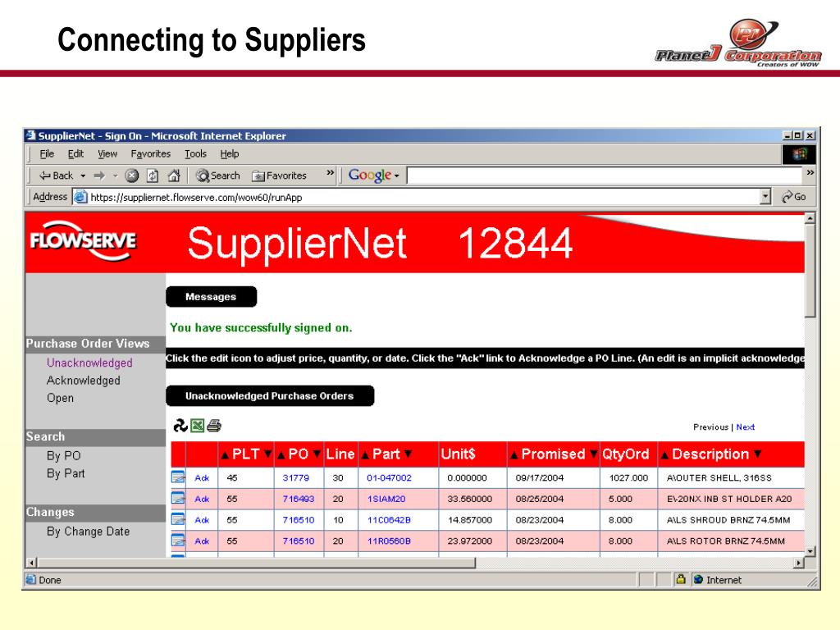
Task: Search By Part link
Action: pyautogui.click(x=66, y=473)
